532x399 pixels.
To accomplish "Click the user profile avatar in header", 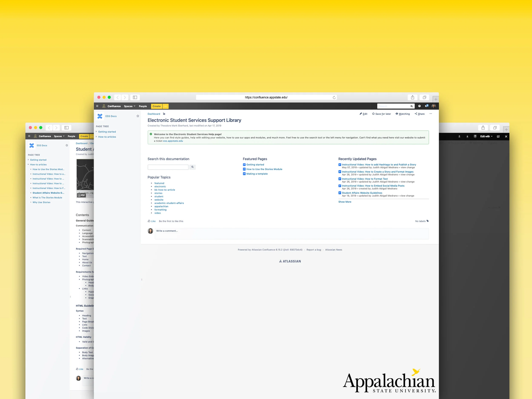I will tap(434, 106).
